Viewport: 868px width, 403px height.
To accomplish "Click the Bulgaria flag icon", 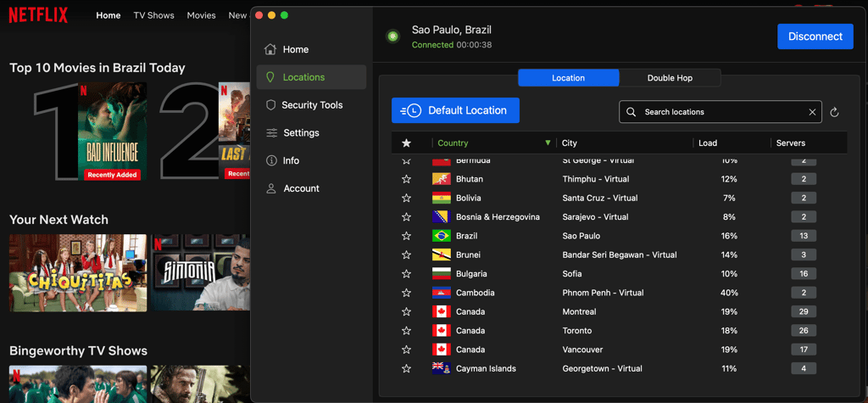I will coord(441,274).
